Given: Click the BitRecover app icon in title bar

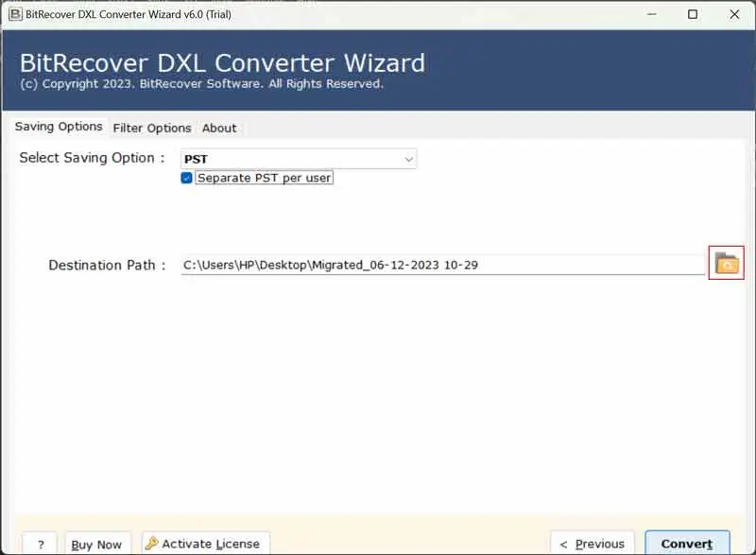Looking at the screenshot, I should click(x=11, y=14).
